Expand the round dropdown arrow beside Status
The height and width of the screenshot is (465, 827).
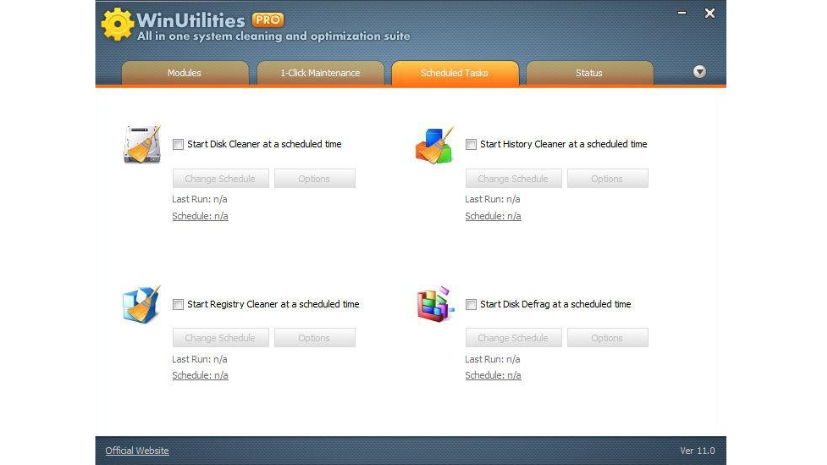click(700, 72)
